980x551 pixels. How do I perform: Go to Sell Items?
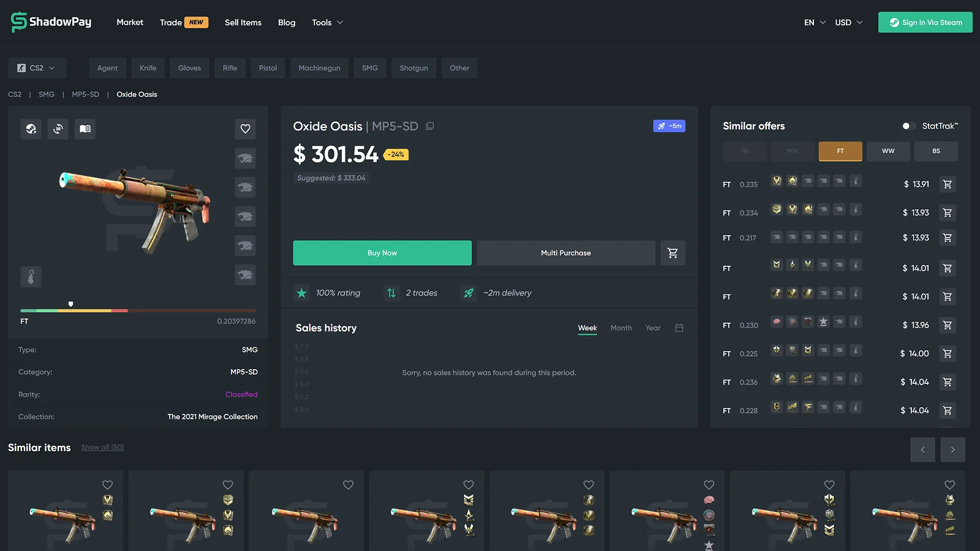pyautogui.click(x=243, y=23)
